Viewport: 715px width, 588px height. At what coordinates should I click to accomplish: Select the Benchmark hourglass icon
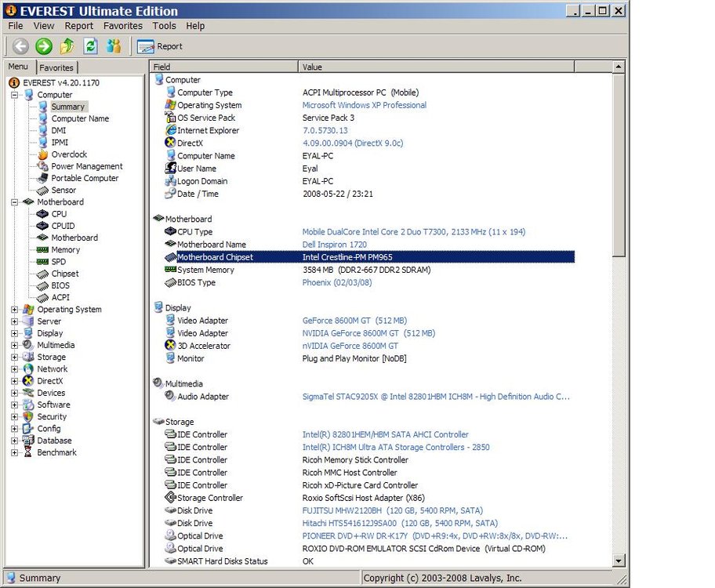(28, 452)
